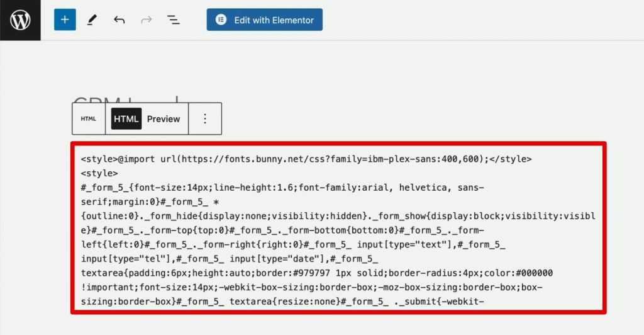Click the 'sizing:border-box}#_form_5_ textarea' code line
The image size is (644, 335).
pyautogui.click(x=282, y=302)
